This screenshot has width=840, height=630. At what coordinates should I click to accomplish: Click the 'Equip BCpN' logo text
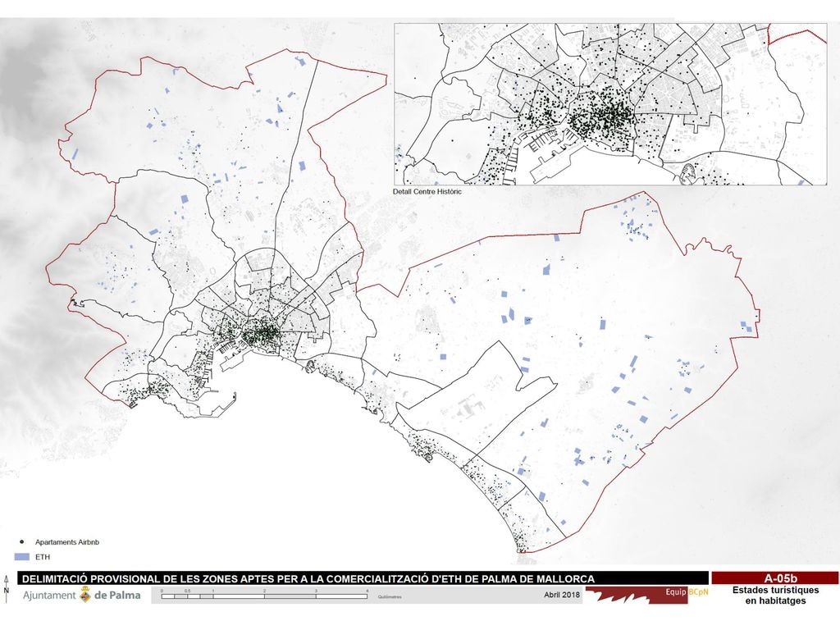687,592
